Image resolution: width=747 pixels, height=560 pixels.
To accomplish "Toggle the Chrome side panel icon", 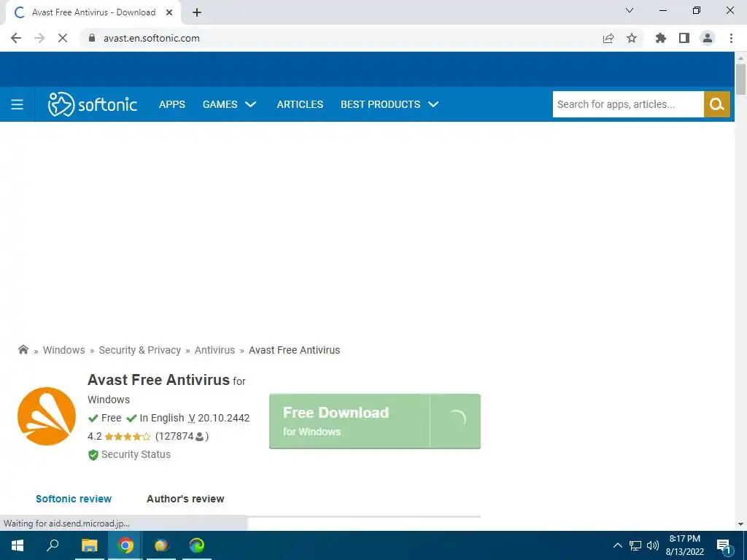I will point(684,38).
